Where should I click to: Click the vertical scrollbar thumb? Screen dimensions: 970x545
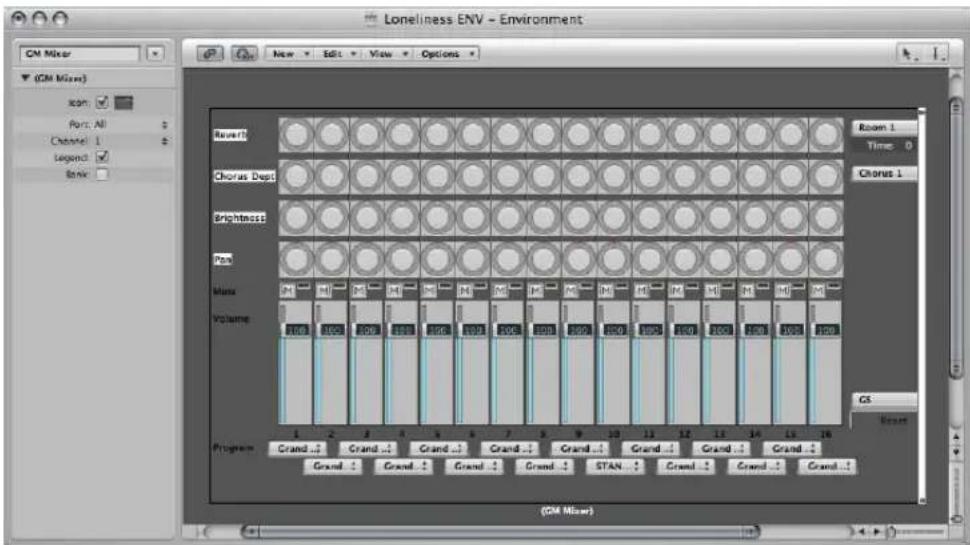tap(956, 237)
